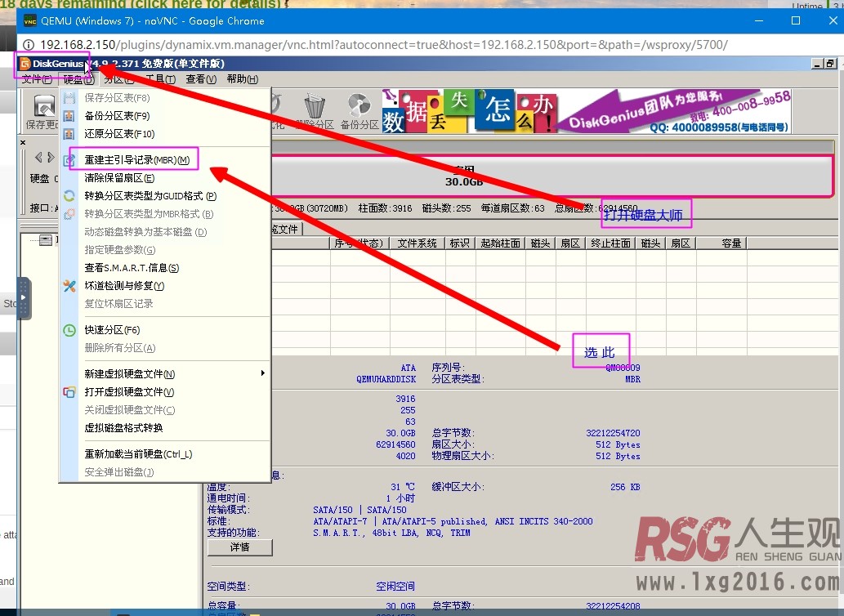The width and height of the screenshot is (844, 616).
Task: Click the rebuild MBR menu icon
Action: [x=69, y=160]
